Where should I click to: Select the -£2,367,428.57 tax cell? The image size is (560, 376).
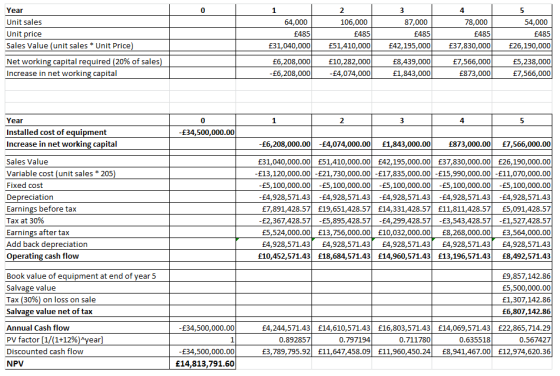pos(274,221)
